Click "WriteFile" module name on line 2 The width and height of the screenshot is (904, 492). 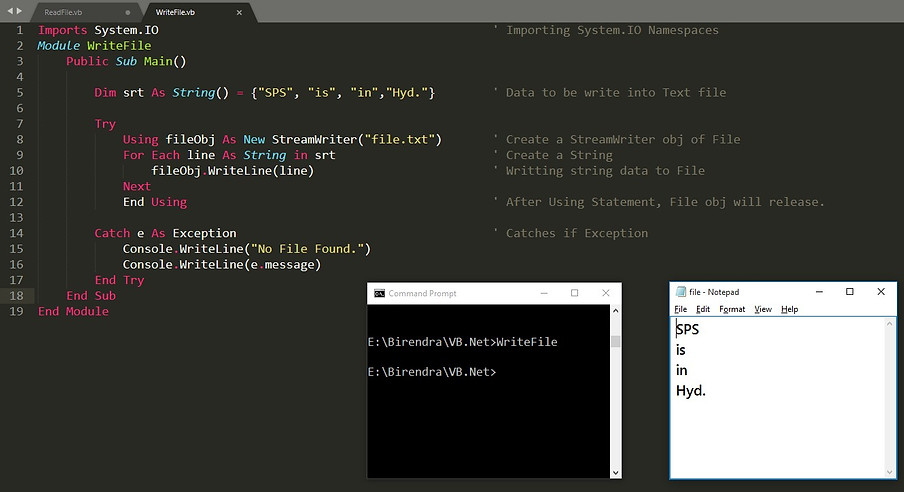[119, 46]
